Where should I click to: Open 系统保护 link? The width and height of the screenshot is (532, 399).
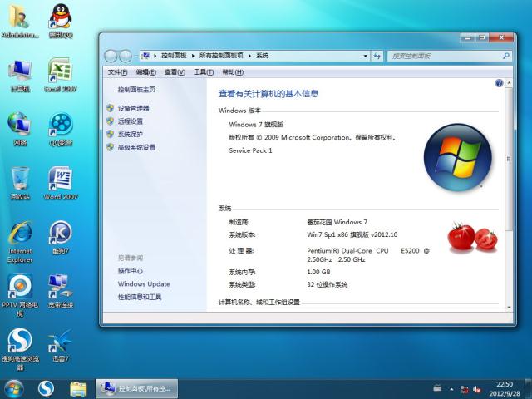(x=131, y=135)
